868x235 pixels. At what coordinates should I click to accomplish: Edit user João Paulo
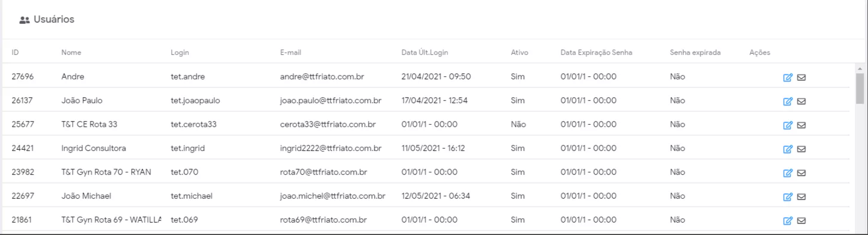pos(788,101)
